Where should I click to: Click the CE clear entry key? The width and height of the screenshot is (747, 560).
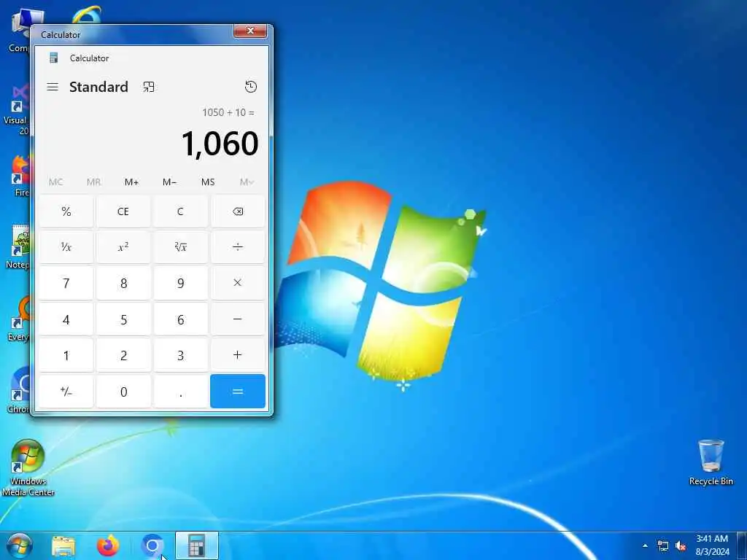click(123, 211)
